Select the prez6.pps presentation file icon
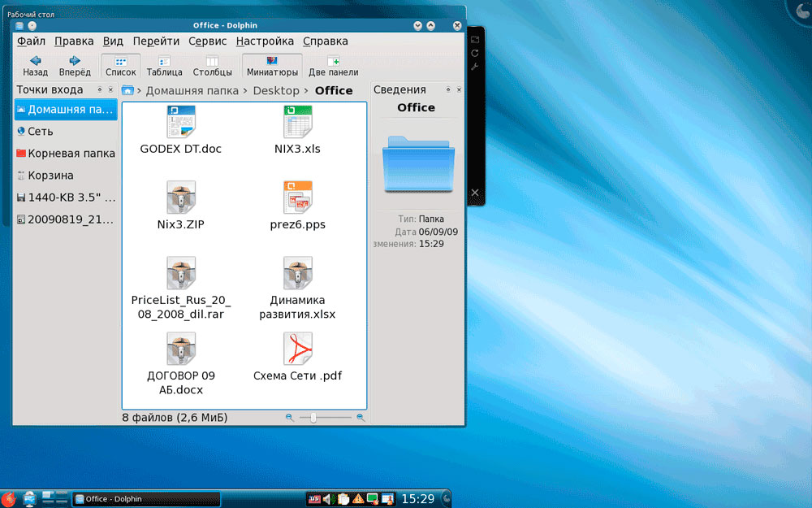812x508 pixels. point(297,198)
